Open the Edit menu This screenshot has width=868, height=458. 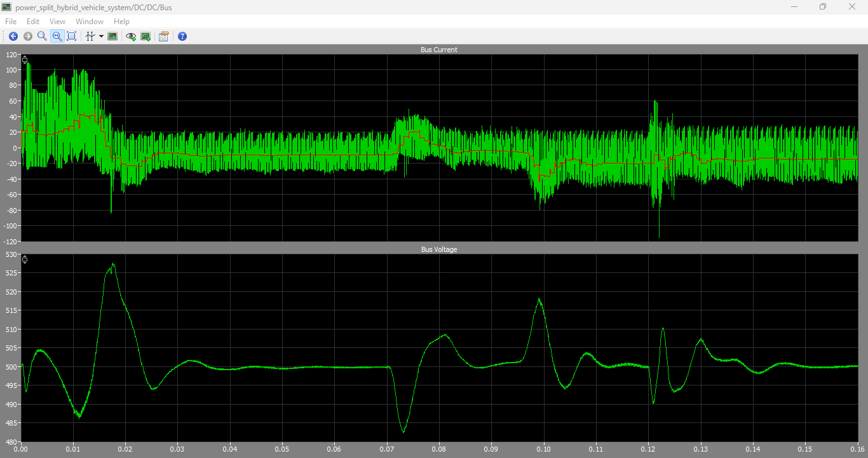[x=33, y=22]
